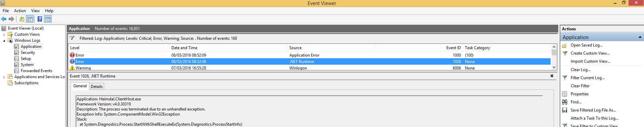Click Import Custom View... action
644x127 pixels.
[x=590, y=61]
